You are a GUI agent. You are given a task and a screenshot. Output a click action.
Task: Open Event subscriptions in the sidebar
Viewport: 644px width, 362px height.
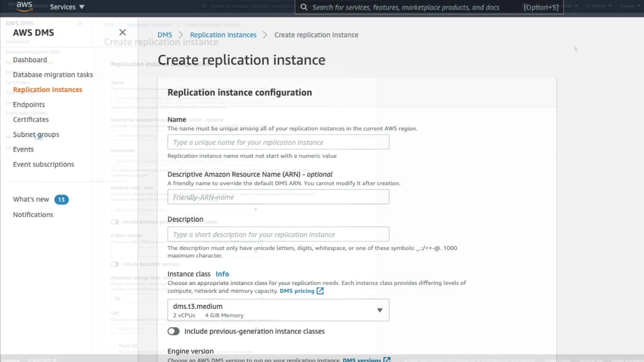(x=43, y=164)
